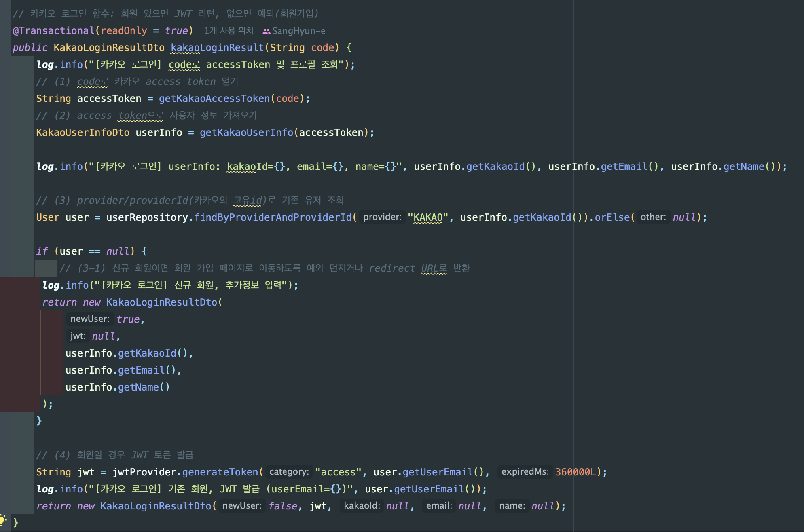This screenshot has height=532, width=804.
Task: Click the author people icon beside SangHyun-e
Action: coord(266,31)
